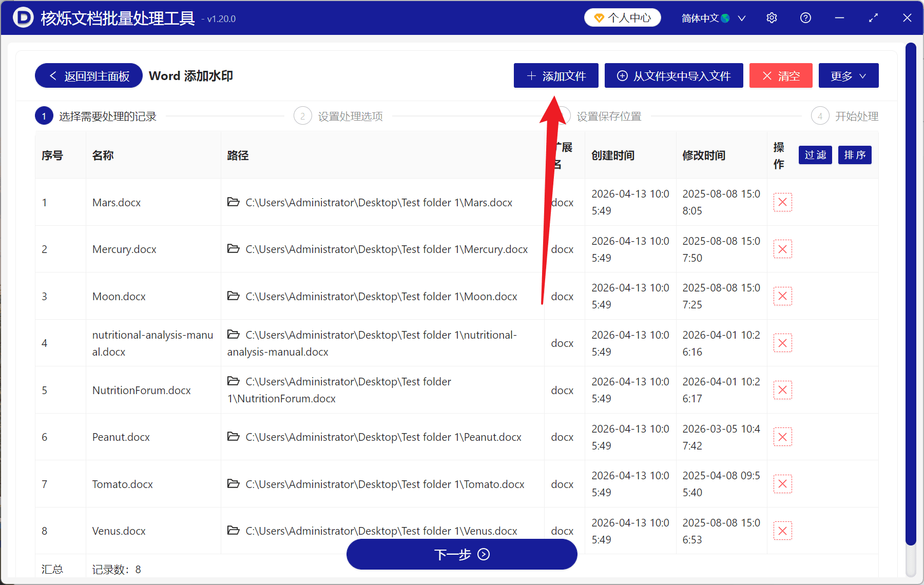The image size is (924, 585).
Task: Open the 更多 dropdown menu
Action: [848, 75]
